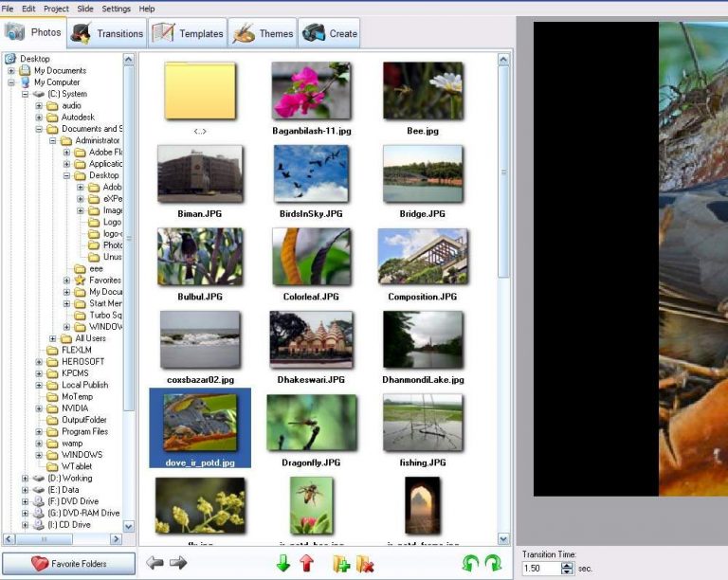The image size is (728, 580).
Task: Select the Dragonfly.JPG thumbnail
Action: [312, 424]
